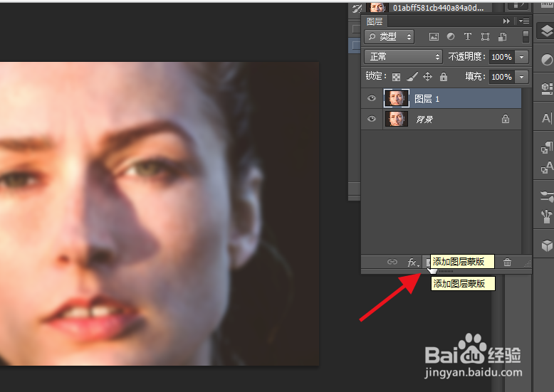Open the Layers panel dock icon
The height and width of the screenshot is (392, 554).
pos(546,31)
